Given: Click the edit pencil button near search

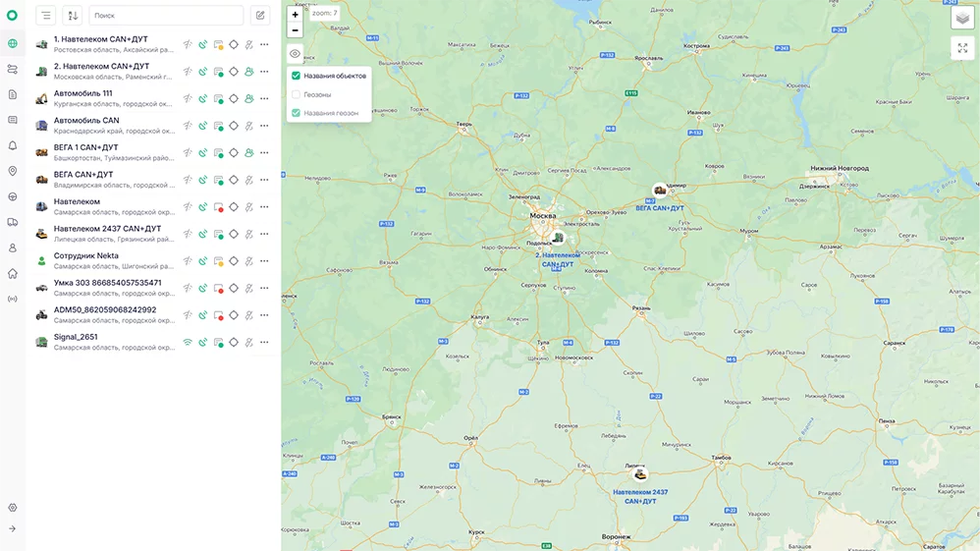Looking at the screenshot, I should [x=260, y=16].
